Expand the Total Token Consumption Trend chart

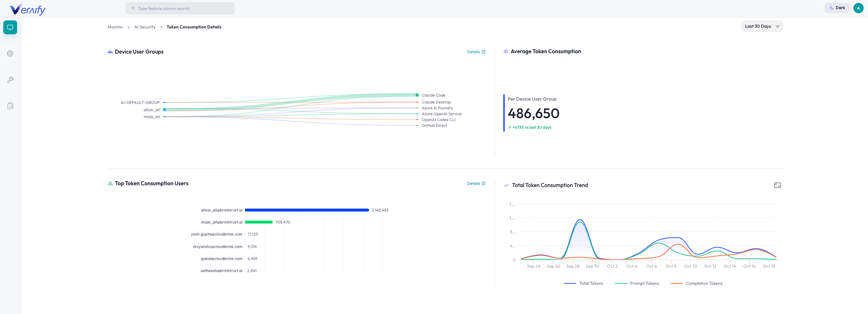click(x=778, y=185)
